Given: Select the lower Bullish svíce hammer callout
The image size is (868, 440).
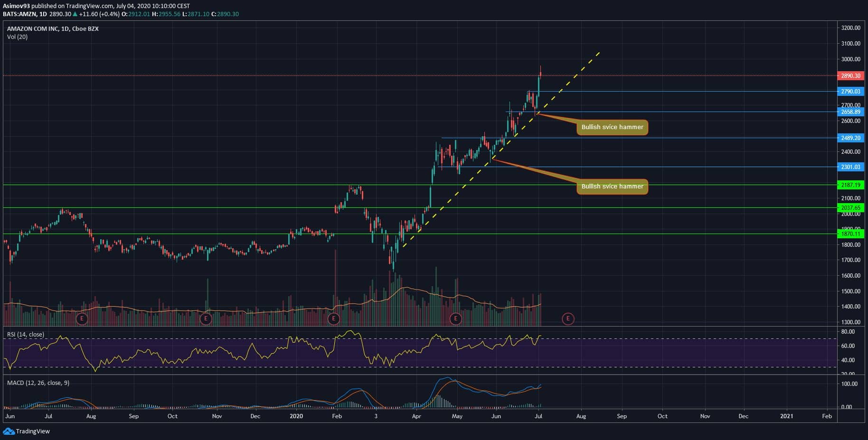Looking at the screenshot, I should 612,187.
